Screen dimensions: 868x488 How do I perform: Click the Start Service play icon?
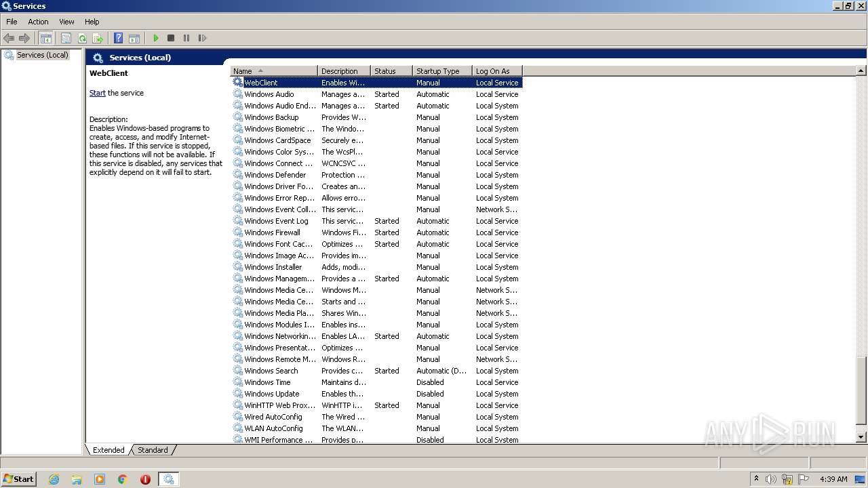click(x=156, y=38)
